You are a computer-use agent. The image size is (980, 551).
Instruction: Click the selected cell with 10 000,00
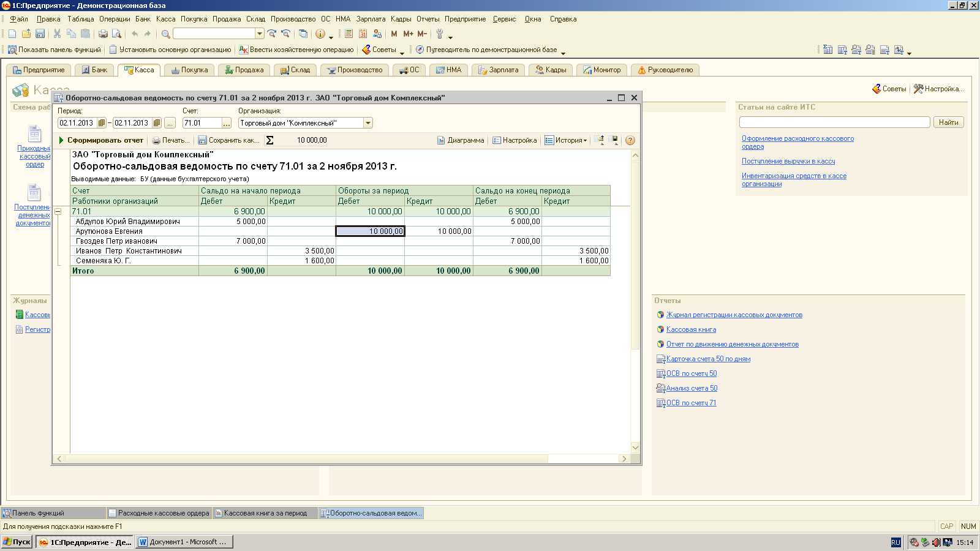click(x=370, y=231)
